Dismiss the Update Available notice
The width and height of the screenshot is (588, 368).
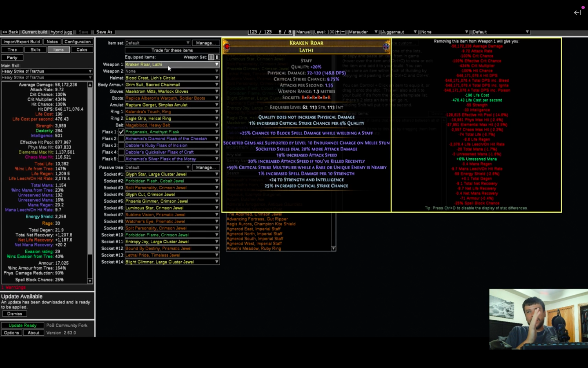15,314
